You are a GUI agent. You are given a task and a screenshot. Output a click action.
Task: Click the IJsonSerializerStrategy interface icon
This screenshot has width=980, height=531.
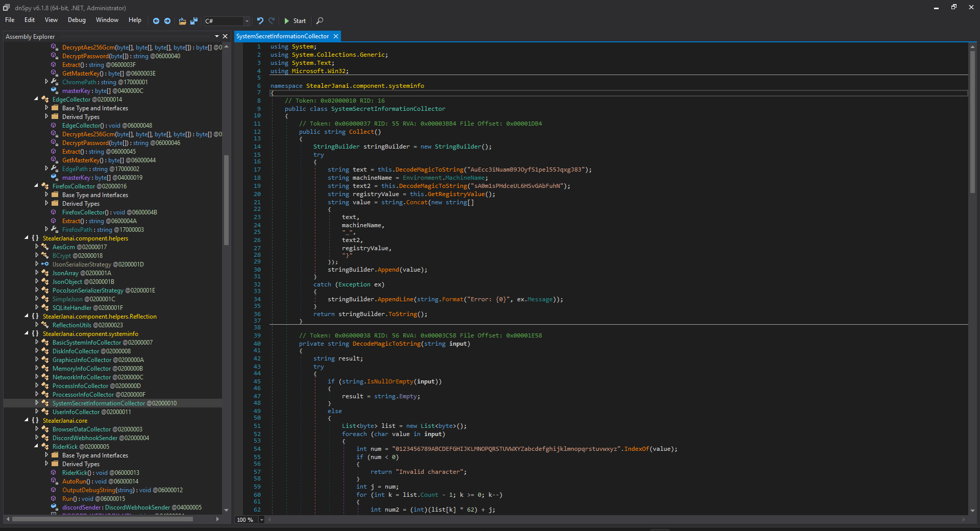point(45,264)
